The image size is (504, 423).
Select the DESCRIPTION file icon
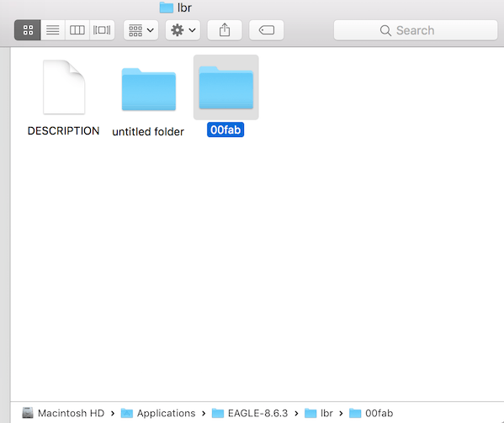click(64, 87)
